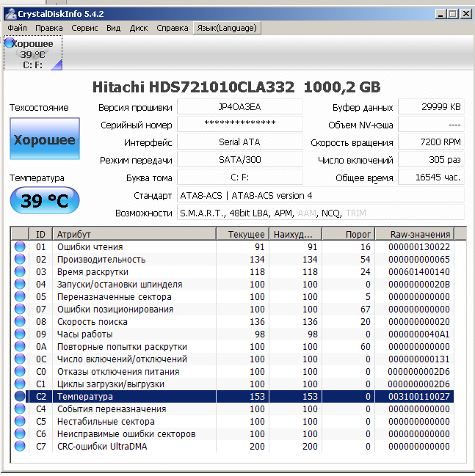Click the serial number field
475x476 pixels.
[239, 125]
